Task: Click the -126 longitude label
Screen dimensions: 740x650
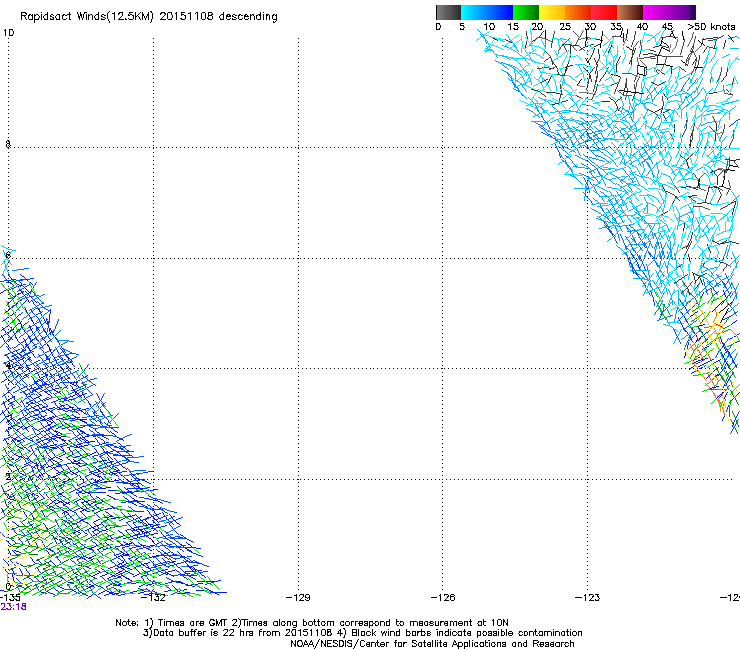Action: tap(443, 598)
